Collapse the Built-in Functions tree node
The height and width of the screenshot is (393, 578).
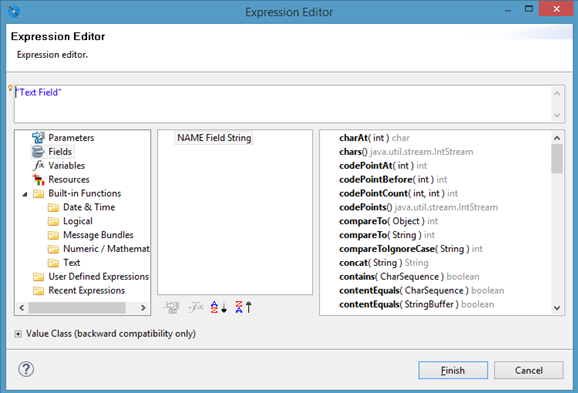click(x=25, y=194)
